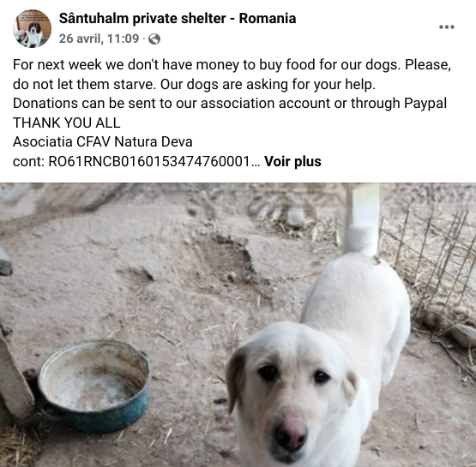Click the empty metal bowl in the photo
Screen dimensions: 476x467
[94, 386]
